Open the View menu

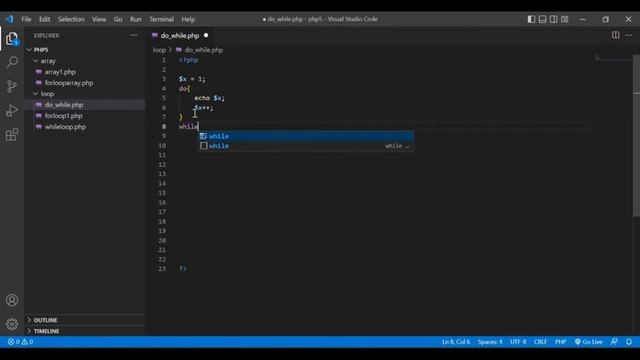point(99,19)
